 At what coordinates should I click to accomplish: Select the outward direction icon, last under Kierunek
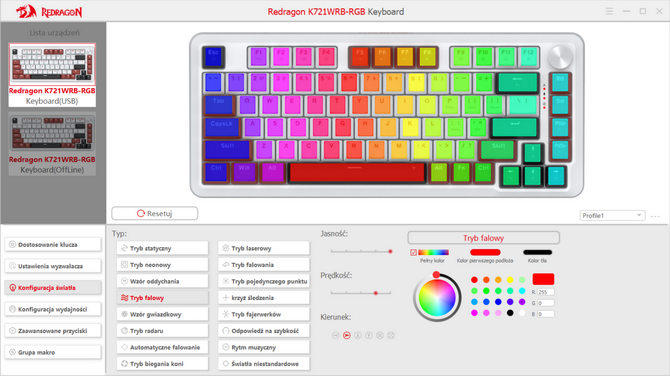point(391,335)
